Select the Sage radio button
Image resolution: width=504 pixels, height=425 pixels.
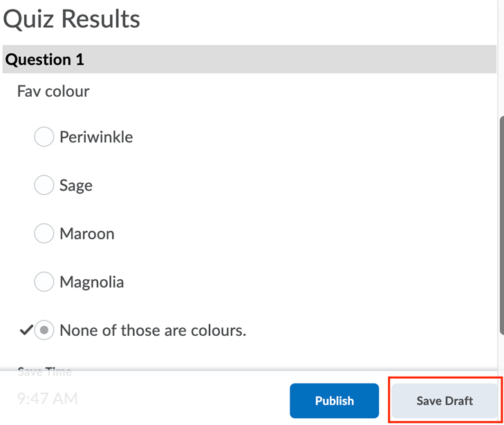[x=44, y=185]
